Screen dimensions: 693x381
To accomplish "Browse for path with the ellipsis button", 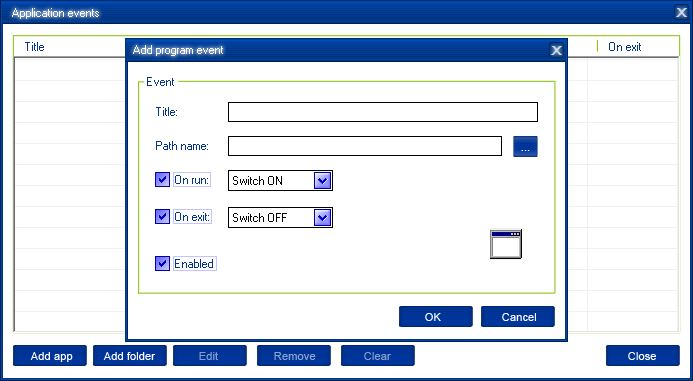I will [x=525, y=146].
